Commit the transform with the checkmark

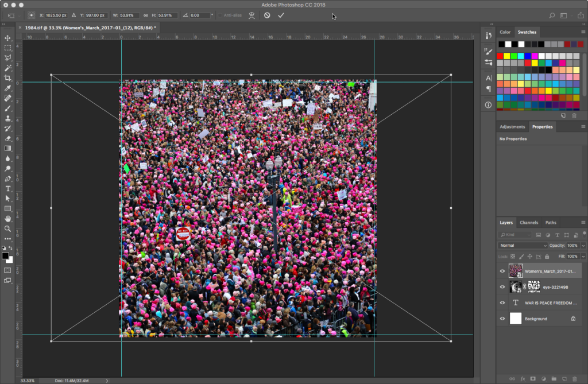281,15
